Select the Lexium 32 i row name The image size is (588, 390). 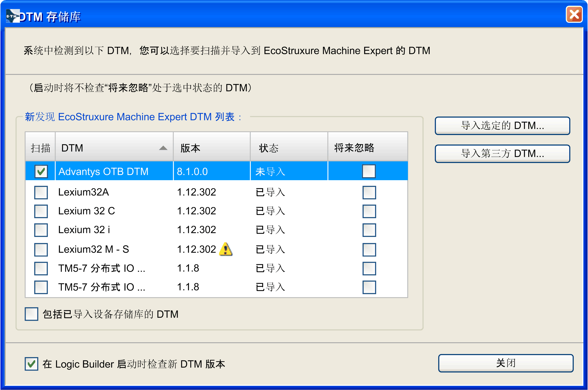coord(84,230)
